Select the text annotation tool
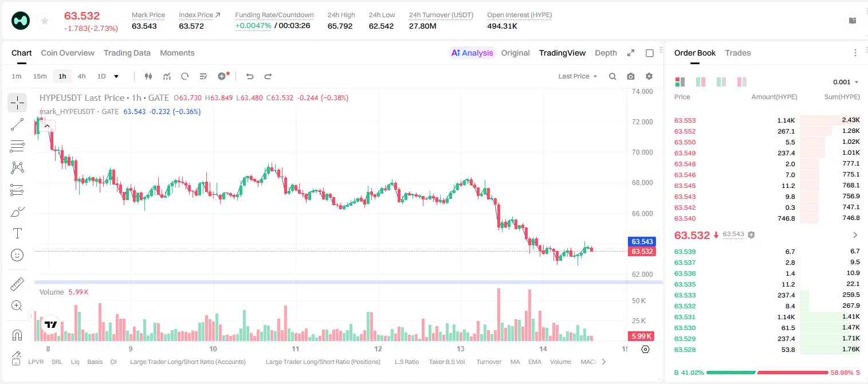The image size is (868, 384). (x=17, y=233)
